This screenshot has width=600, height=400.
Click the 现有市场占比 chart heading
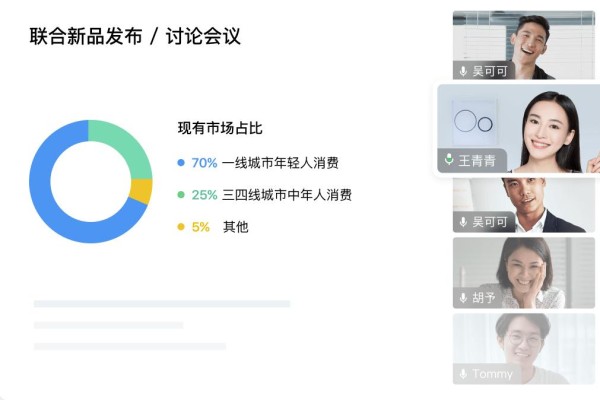(220, 128)
